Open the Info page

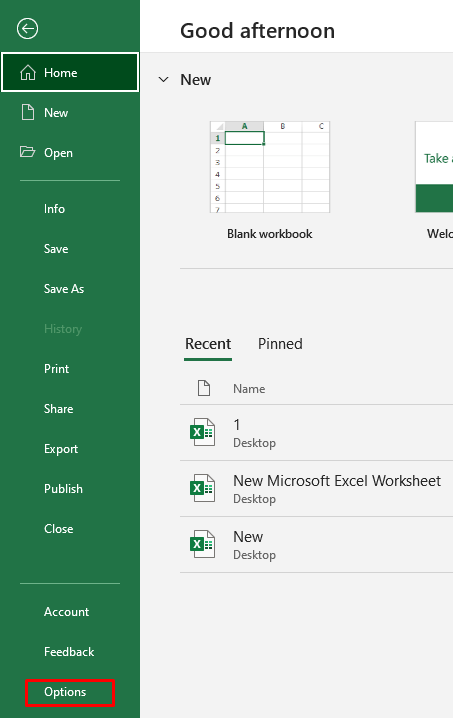click(x=54, y=209)
